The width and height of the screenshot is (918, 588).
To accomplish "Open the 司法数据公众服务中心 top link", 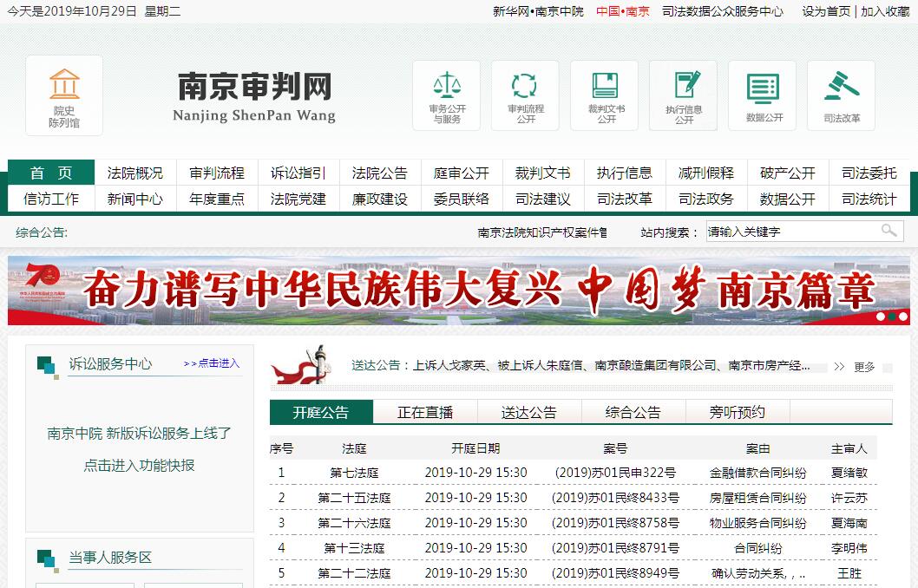I will pyautogui.click(x=722, y=11).
